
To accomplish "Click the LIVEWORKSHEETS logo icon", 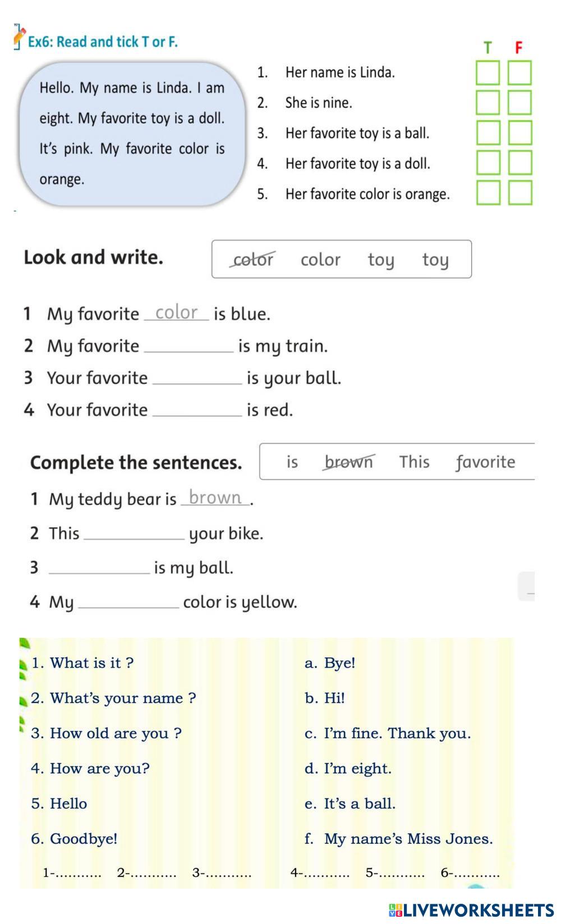I will 395,910.
